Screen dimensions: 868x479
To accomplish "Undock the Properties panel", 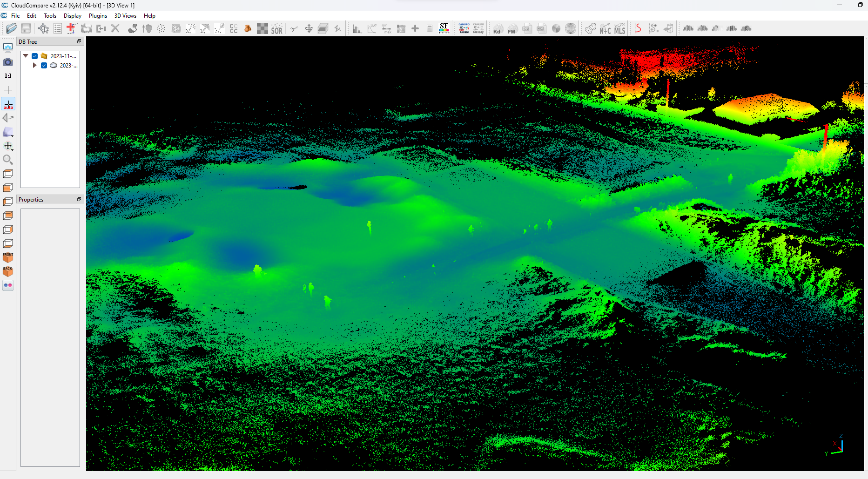I will (79, 199).
